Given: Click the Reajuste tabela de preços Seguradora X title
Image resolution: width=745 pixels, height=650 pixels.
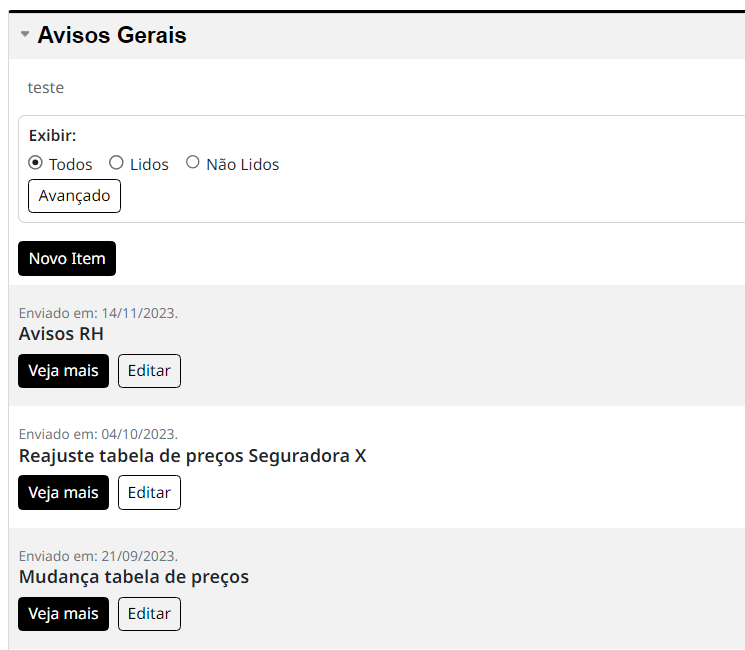Looking at the screenshot, I should coord(192,456).
